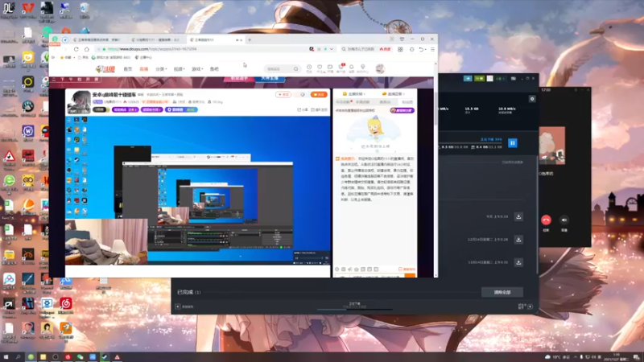Open Windows Start menu
The image size is (644, 362).
click(6, 357)
